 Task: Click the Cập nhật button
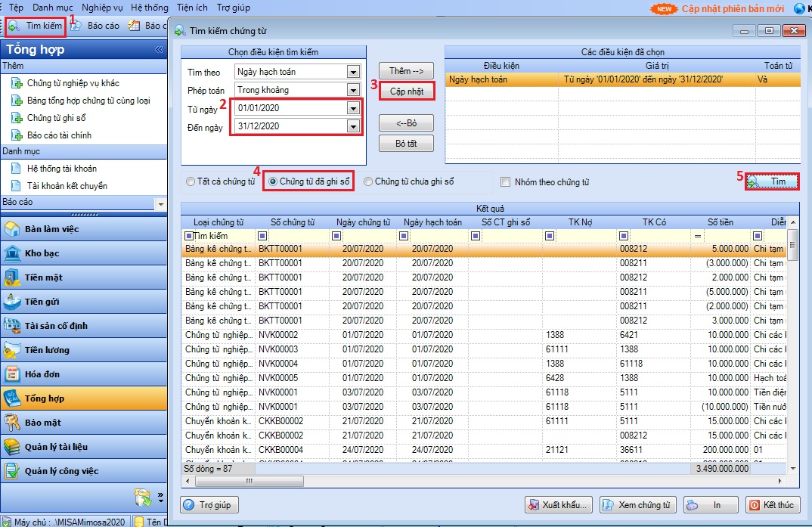[x=407, y=91]
